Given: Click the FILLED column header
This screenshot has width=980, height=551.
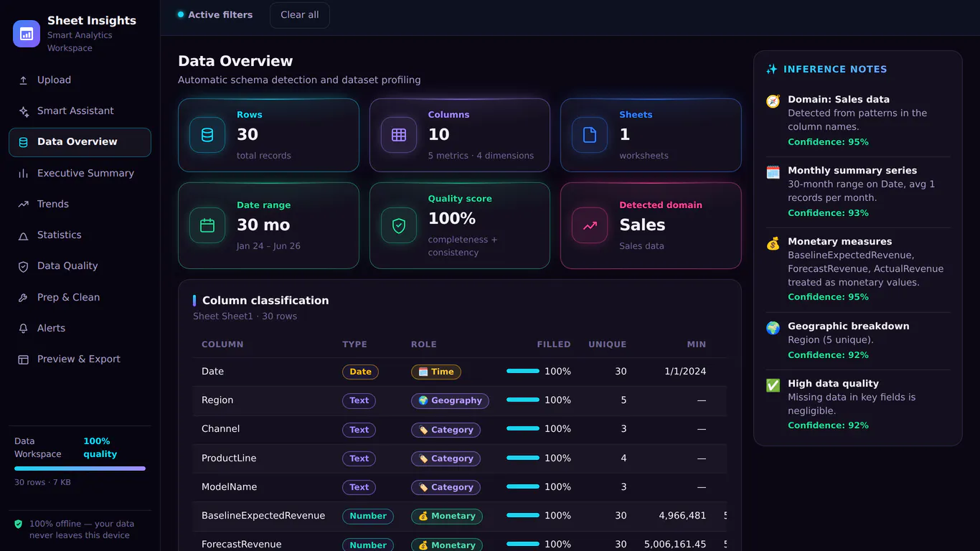Looking at the screenshot, I should click(554, 344).
